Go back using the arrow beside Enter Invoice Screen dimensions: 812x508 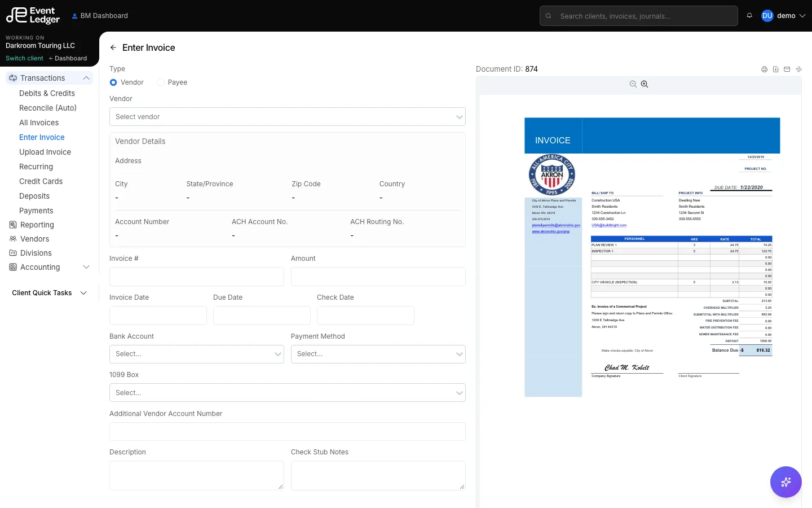[113, 47]
